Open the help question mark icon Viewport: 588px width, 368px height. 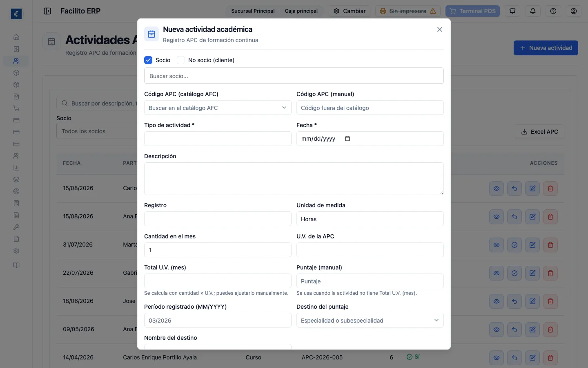point(553,11)
